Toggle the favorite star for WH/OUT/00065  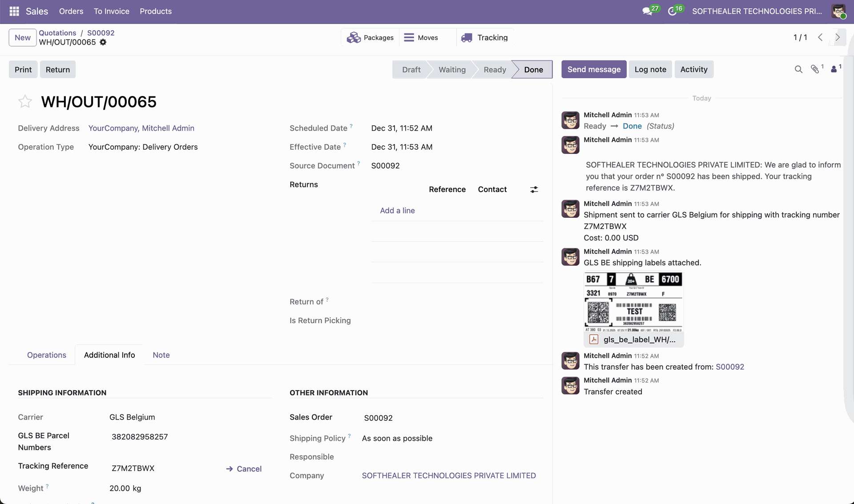click(25, 102)
